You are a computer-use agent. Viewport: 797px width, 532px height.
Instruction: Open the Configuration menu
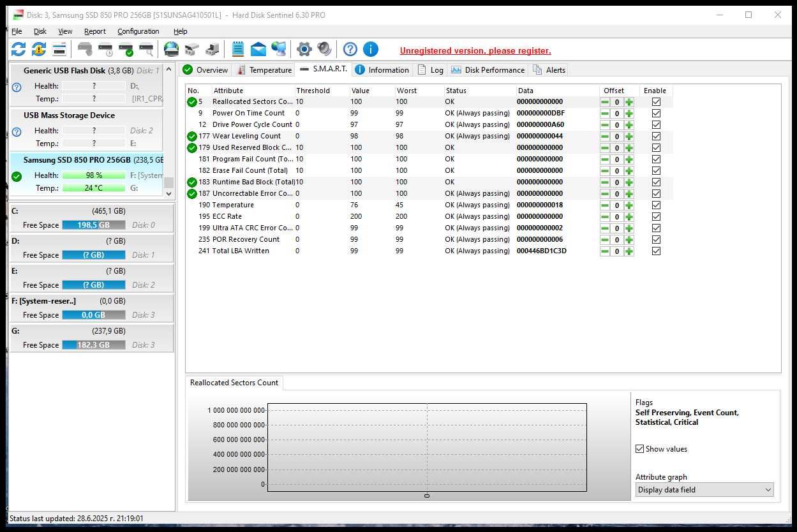(138, 31)
